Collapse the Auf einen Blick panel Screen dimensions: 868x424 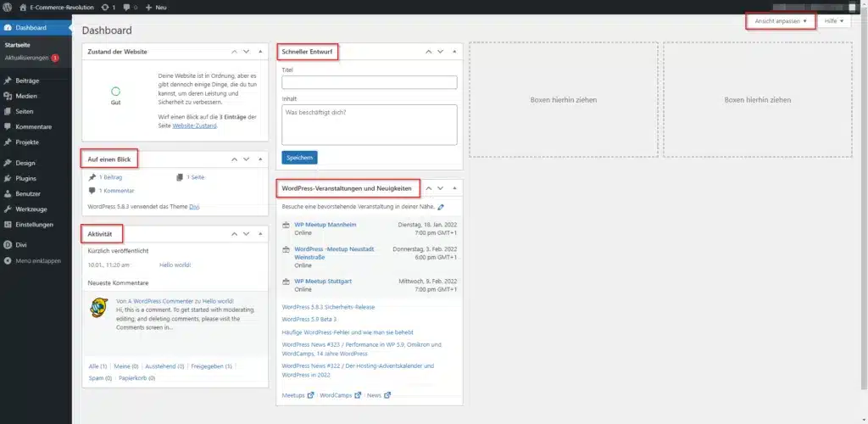[260, 159]
